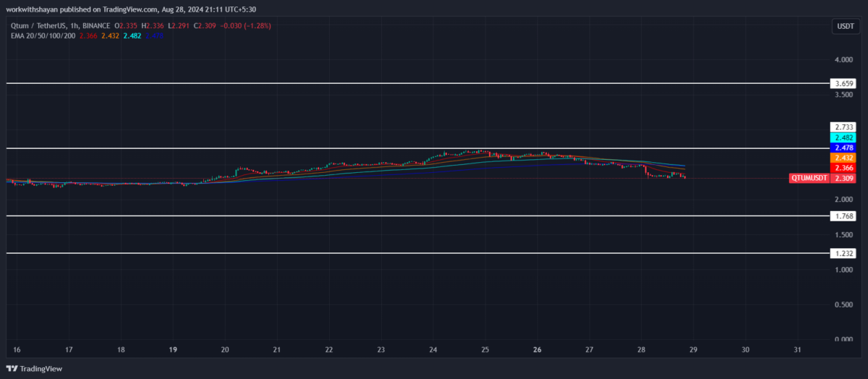Click date 26 on the time axis
The height and width of the screenshot is (379, 868).
click(537, 349)
